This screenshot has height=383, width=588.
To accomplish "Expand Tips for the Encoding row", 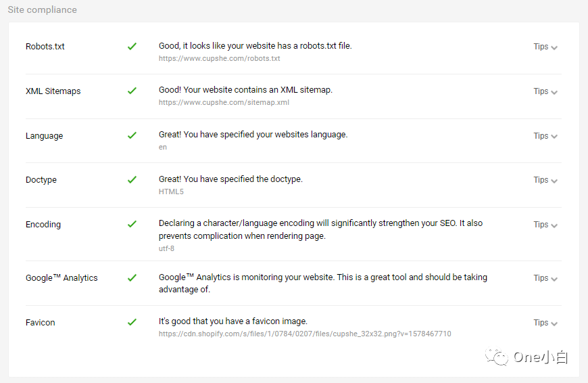I will pos(545,225).
